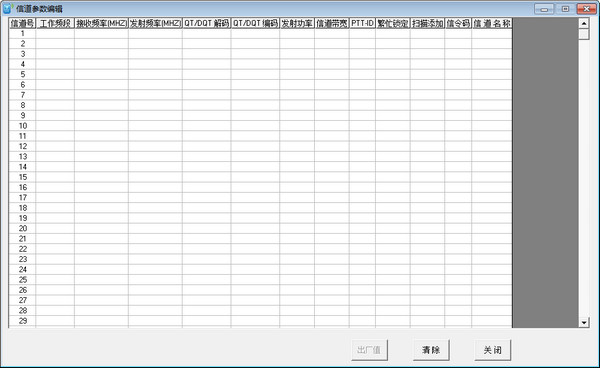Minimize the 信道参数编辑 window

[544, 9]
